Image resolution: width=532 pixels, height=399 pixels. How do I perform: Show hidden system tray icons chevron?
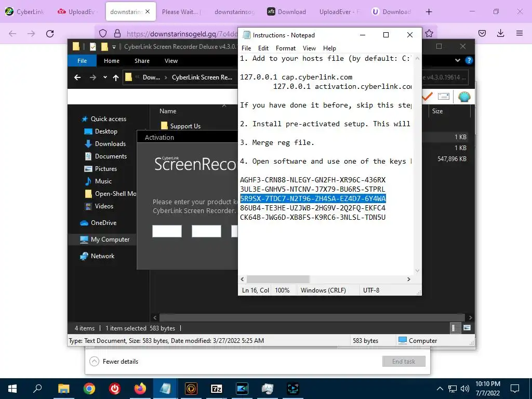click(x=440, y=389)
